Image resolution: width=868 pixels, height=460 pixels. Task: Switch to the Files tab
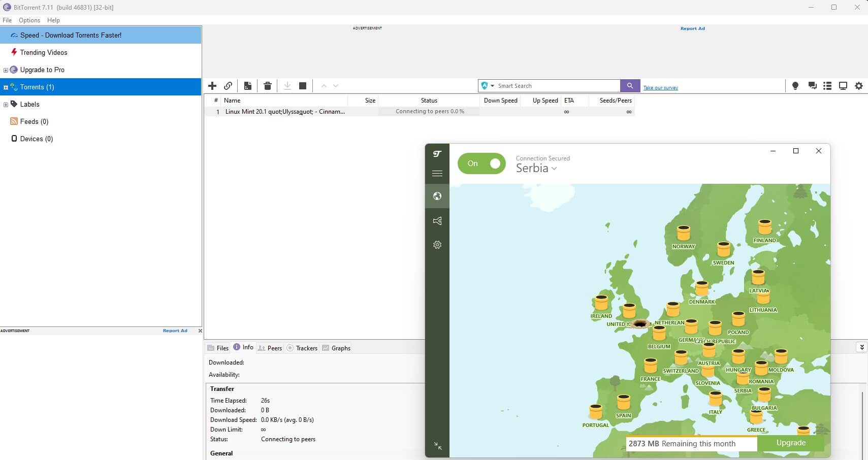[x=218, y=348]
